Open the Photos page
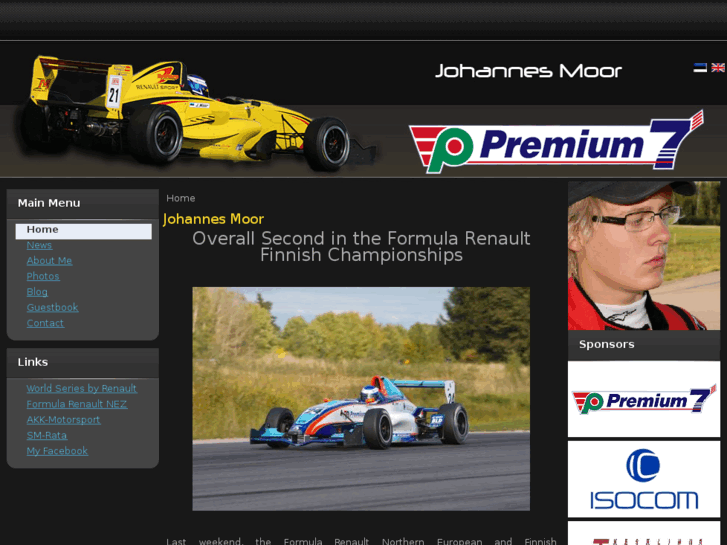The width and height of the screenshot is (727, 545). (x=43, y=276)
